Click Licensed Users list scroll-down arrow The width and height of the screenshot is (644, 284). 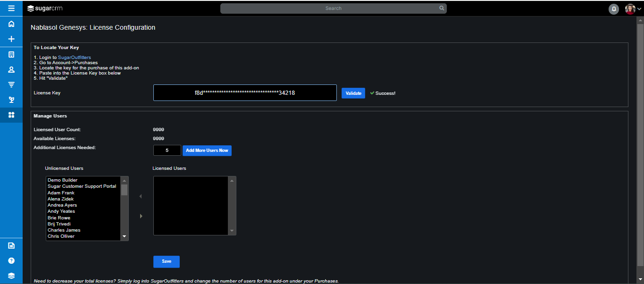232,231
